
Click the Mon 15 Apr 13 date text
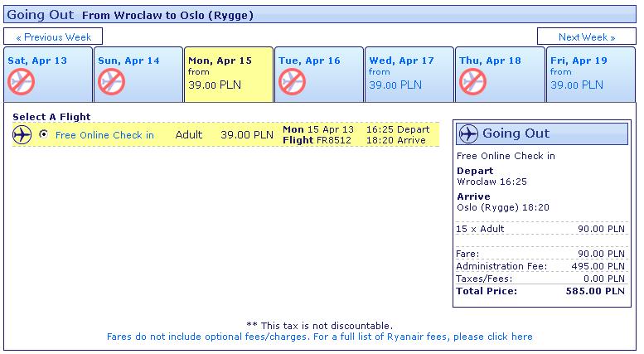point(318,129)
